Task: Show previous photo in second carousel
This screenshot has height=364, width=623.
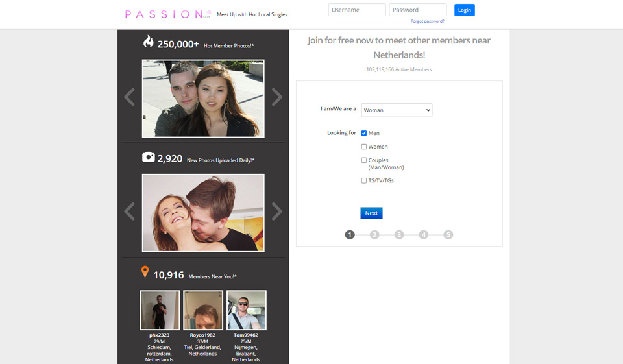Action: 129,212
